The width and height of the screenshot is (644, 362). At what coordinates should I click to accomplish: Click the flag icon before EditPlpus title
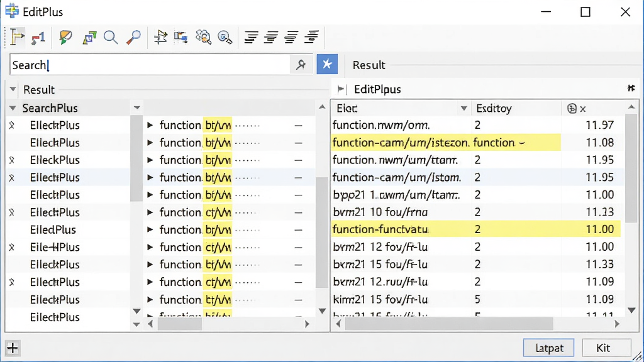point(341,89)
